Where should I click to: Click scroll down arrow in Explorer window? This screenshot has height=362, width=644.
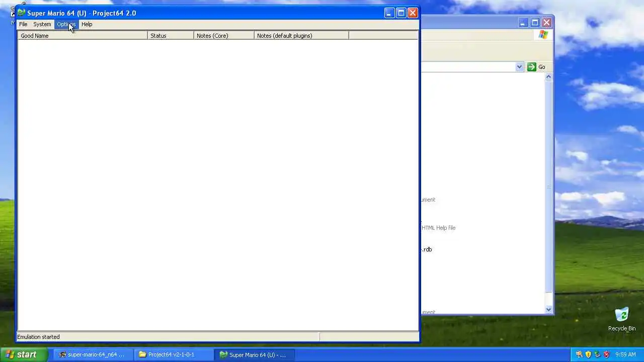coord(548,310)
